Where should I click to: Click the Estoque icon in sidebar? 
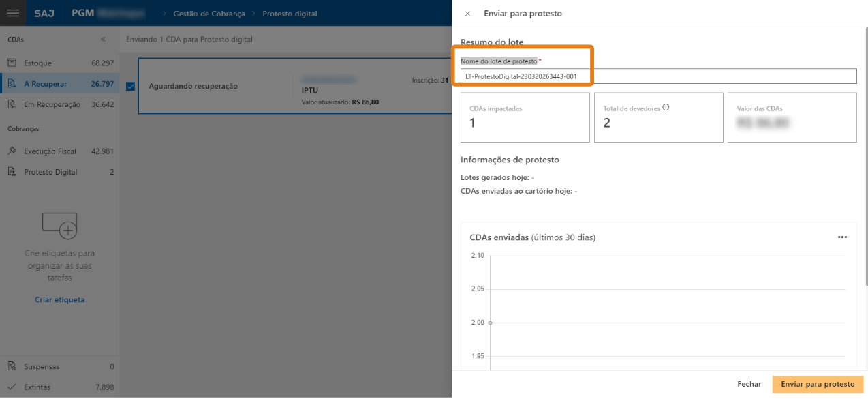tap(12, 63)
